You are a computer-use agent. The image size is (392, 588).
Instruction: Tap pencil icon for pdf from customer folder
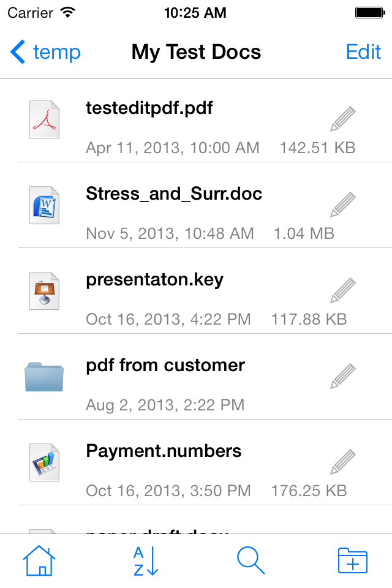343,376
